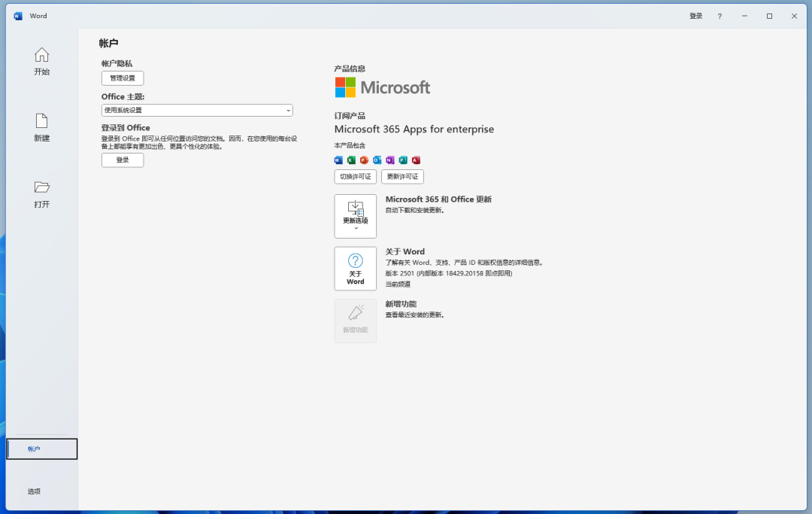Viewport: 812px width, 514px height.
Task: Click the Excel icon in product list
Action: pyautogui.click(x=351, y=160)
